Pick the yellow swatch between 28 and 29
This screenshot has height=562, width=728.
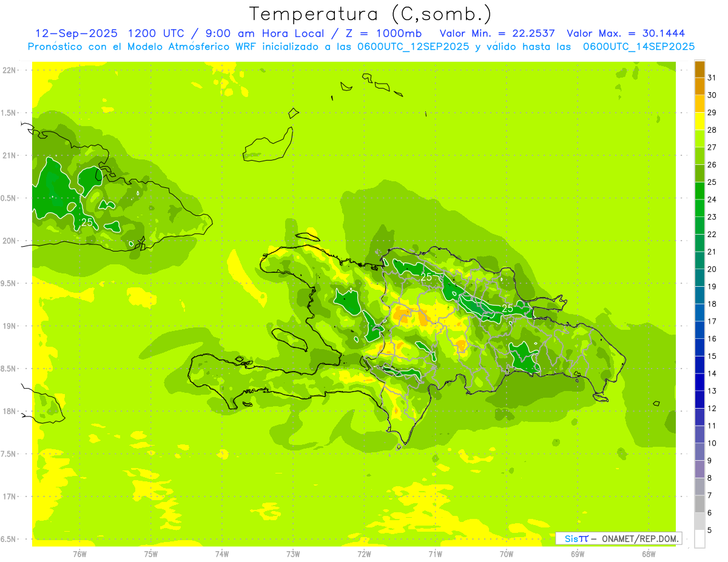tap(699, 121)
